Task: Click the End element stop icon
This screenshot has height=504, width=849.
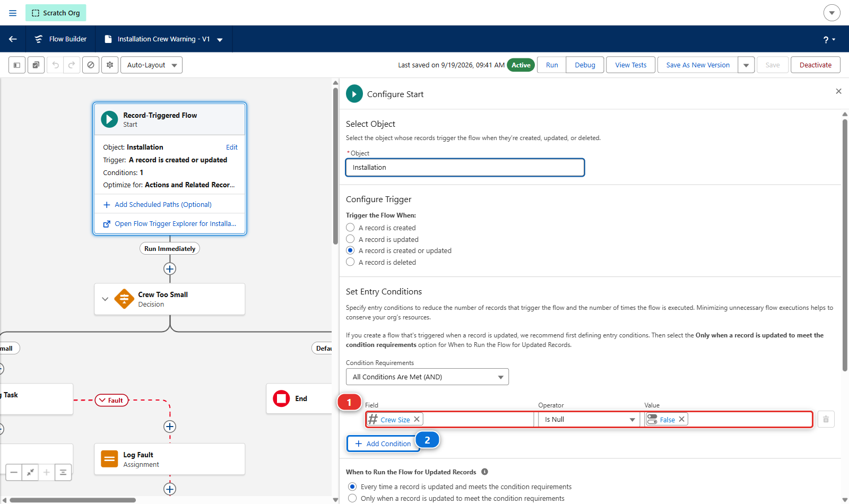Action: click(x=281, y=398)
